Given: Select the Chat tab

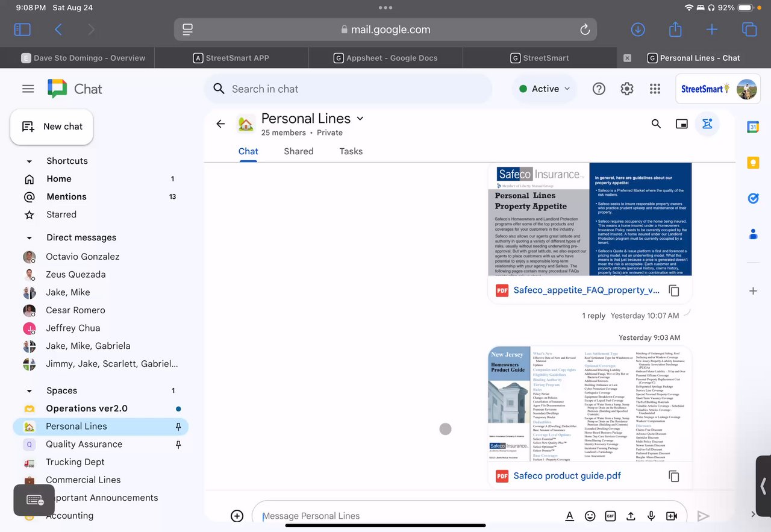Looking at the screenshot, I should [248, 151].
